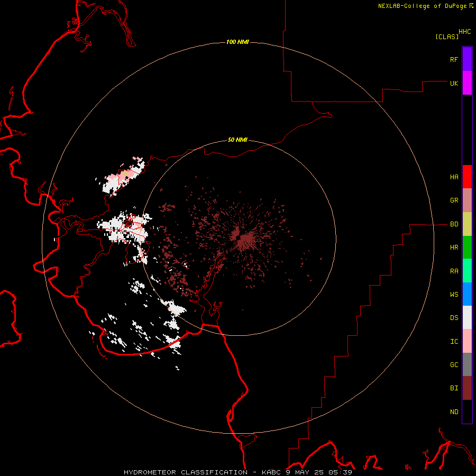Click the BI legend label
Image resolution: width=476 pixels, height=476 pixels.
point(454,388)
